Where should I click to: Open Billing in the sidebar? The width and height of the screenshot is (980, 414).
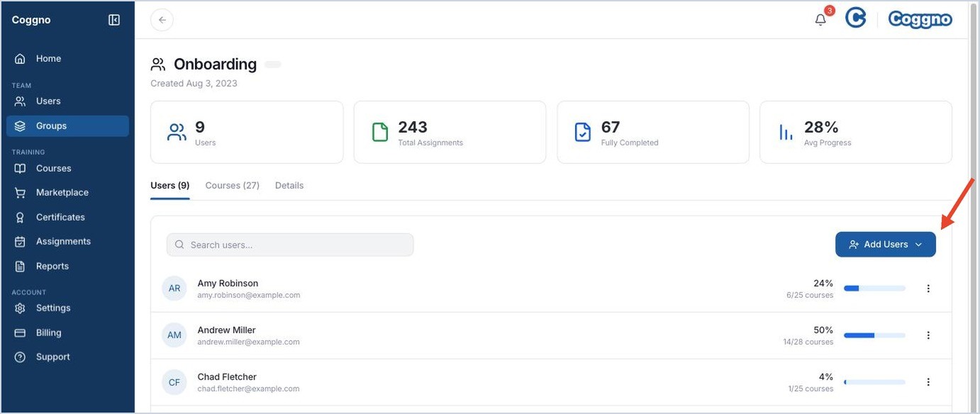pyautogui.click(x=68, y=333)
